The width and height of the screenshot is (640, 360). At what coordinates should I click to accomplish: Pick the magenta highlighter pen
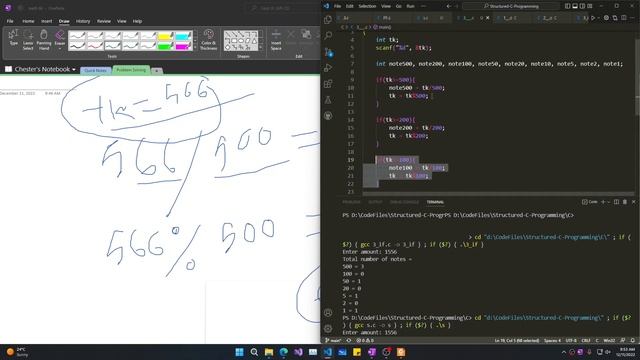click(x=183, y=46)
